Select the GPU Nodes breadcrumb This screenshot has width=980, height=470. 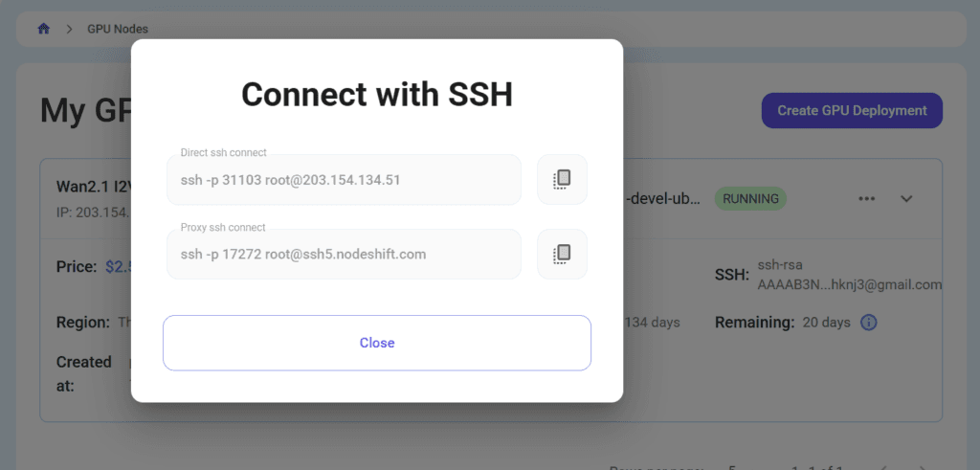pyautogui.click(x=118, y=29)
